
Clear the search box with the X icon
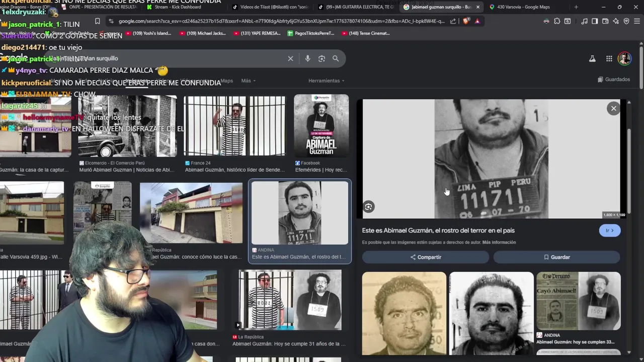[x=290, y=58]
